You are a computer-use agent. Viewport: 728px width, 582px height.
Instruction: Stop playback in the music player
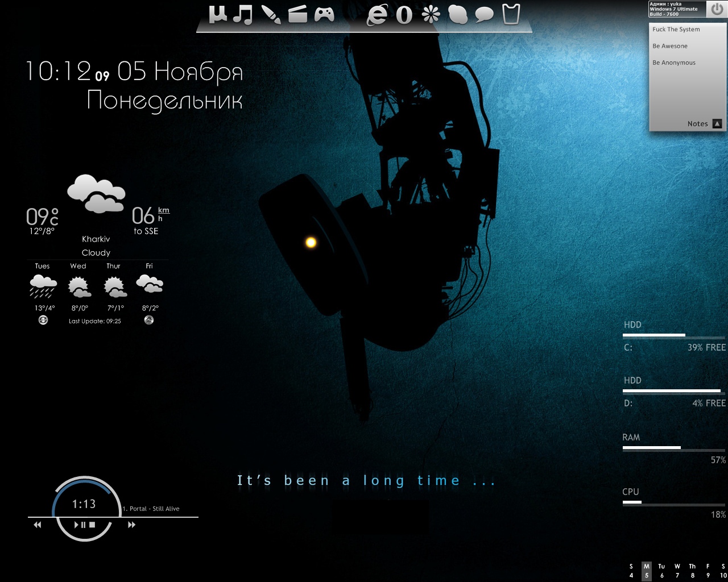92,525
